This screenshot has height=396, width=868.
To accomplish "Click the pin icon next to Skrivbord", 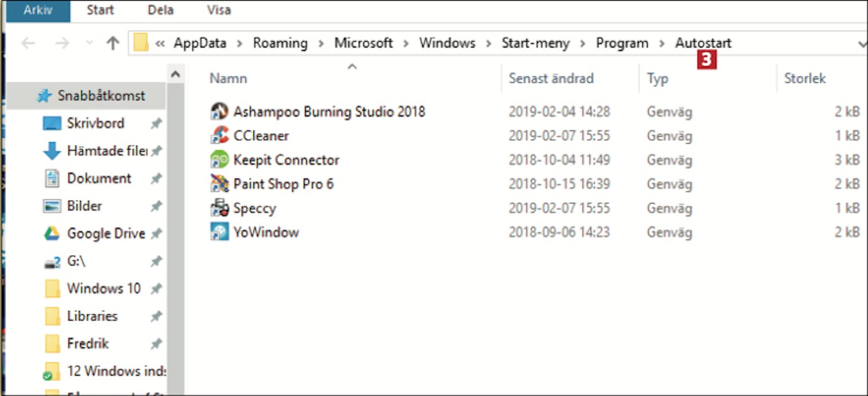I will click(156, 123).
